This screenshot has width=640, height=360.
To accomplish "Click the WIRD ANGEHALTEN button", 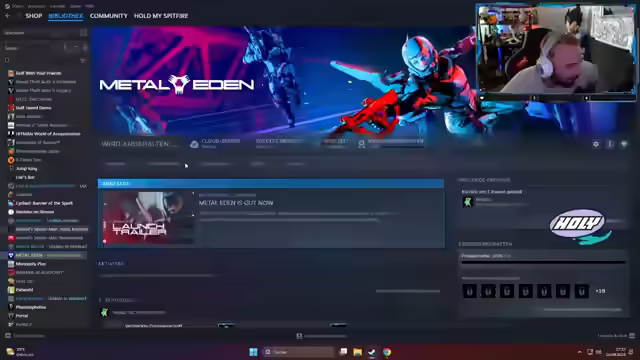I will [x=139, y=144].
